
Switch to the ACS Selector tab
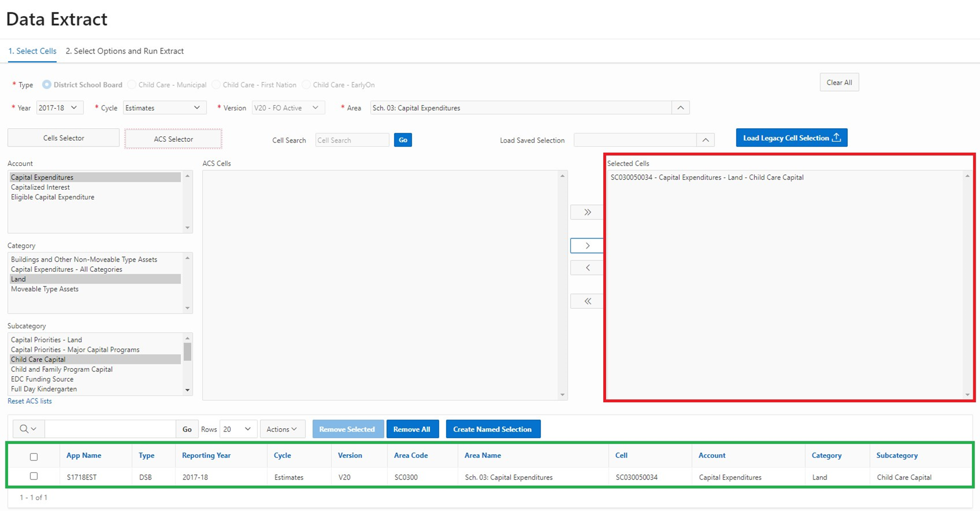[173, 139]
